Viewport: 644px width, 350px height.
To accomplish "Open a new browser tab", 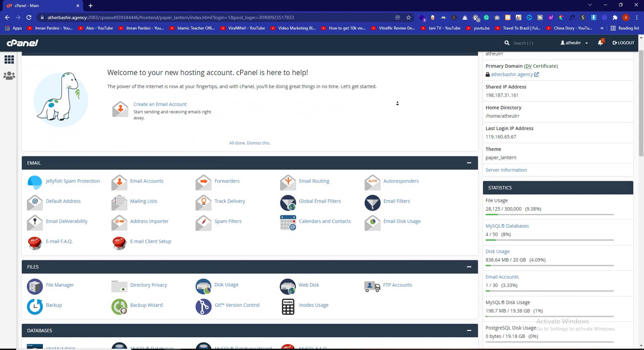I will [x=91, y=6].
